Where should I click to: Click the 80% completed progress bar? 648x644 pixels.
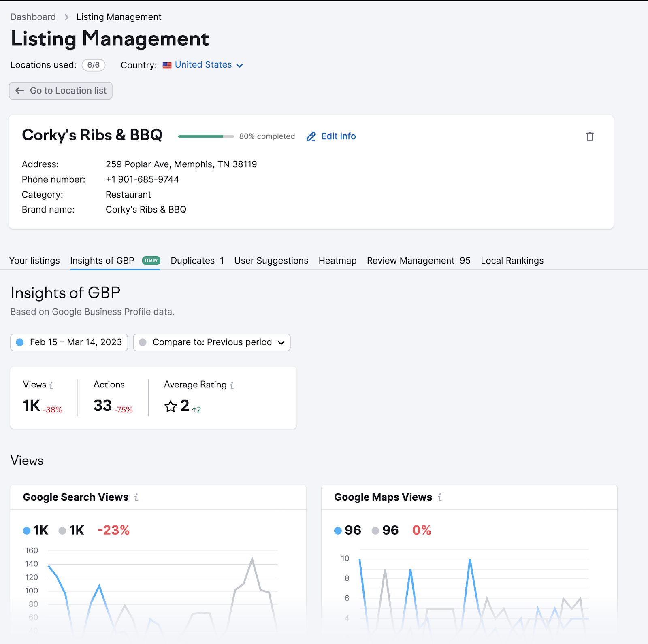click(206, 136)
